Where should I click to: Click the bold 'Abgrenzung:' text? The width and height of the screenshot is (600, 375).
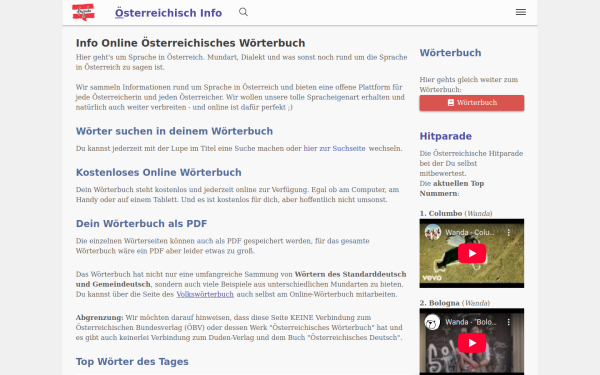point(99,318)
